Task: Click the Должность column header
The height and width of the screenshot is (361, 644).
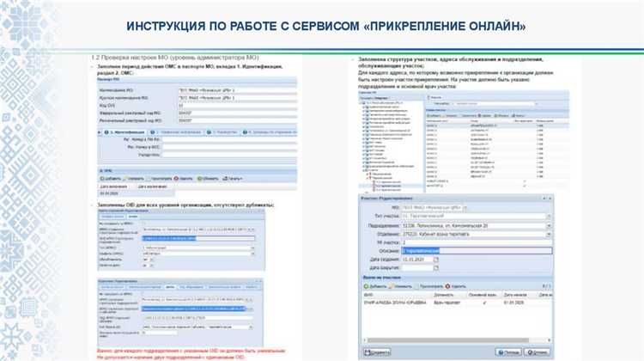Action: tap(444, 295)
